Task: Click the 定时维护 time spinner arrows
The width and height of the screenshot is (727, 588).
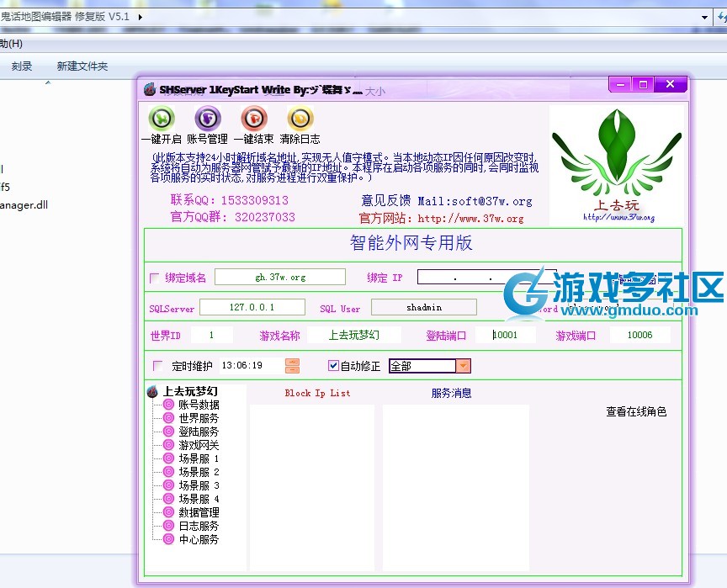Action: tap(292, 366)
